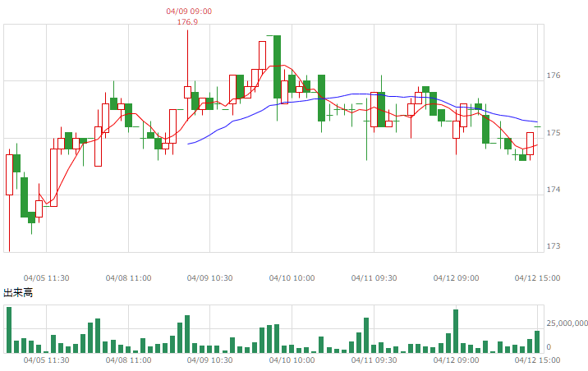Select "04/11 09:30" under the price chart
Image resolution: width=588 pixels, height=371 pixels.
[374, 278]
